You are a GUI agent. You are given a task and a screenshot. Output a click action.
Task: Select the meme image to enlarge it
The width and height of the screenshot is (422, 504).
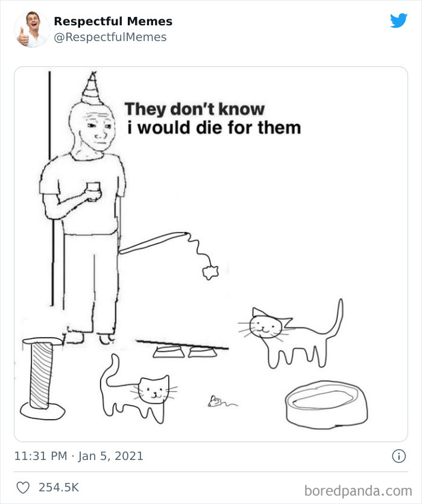click(211, 253)
